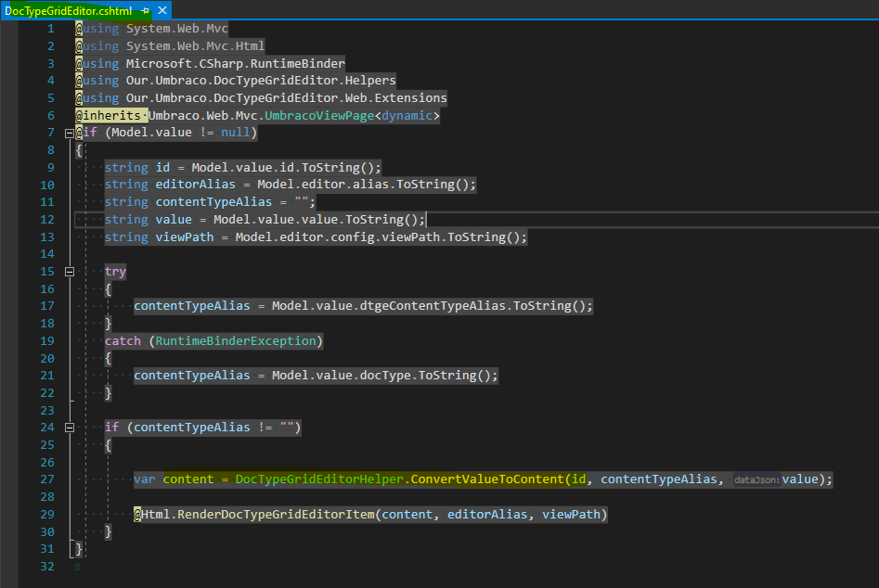879x588 pixels.
Task: Collapse the if (Model.value != null) block
Action: point(69,134)
